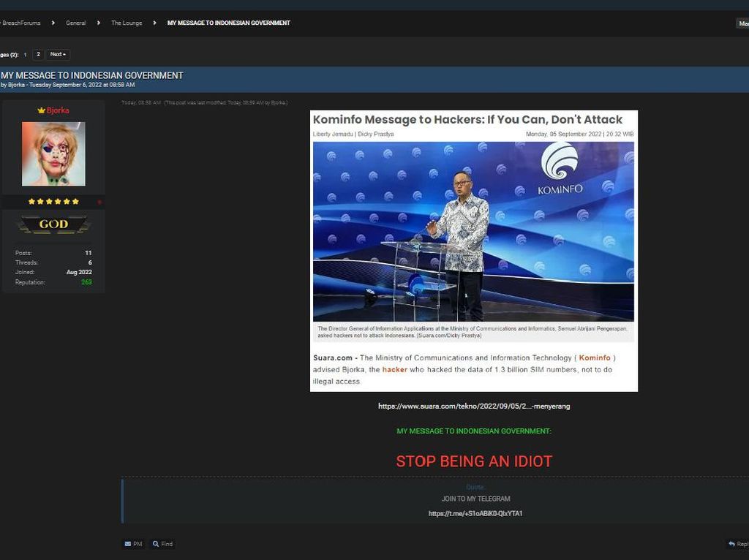Click the partially visible Mark button at top right
The height and width of the screenshot is (560, 749).
pos(743,23)
